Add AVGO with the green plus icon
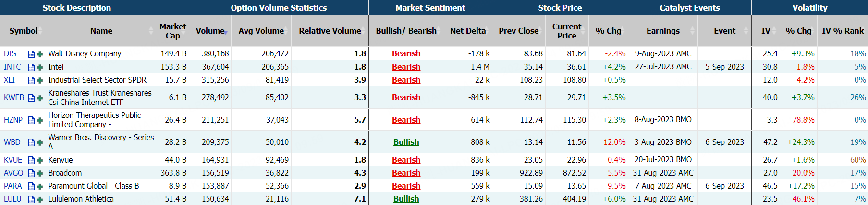The image size is (868, 205). [x=40, y=173]
